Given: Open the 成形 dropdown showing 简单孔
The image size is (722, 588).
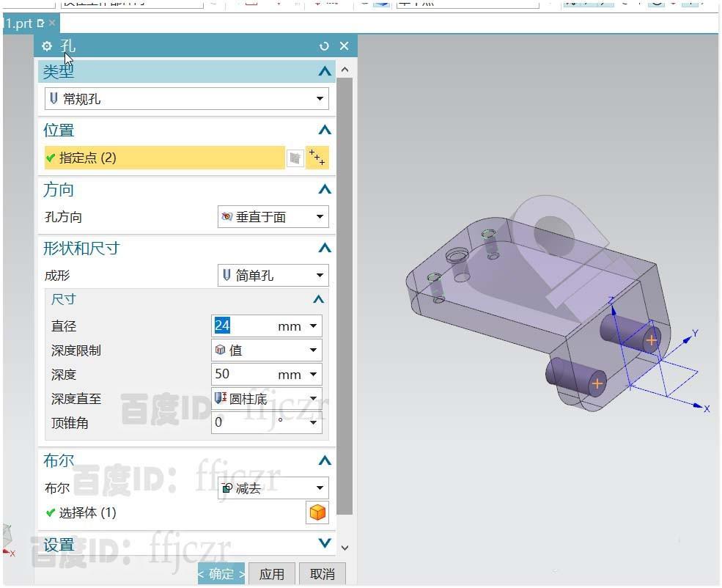Looking at the screenshot, I should tap(320, 275).
